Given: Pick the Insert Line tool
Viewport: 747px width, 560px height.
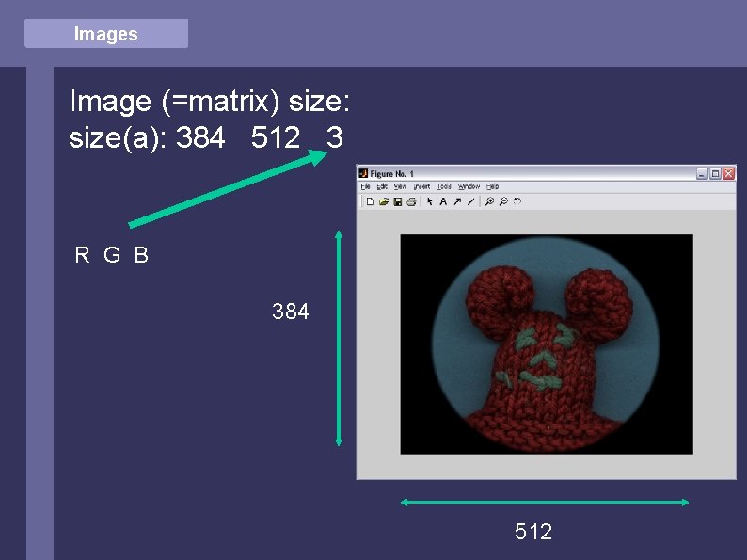Looking at the screenshot, I should (470, 201).
